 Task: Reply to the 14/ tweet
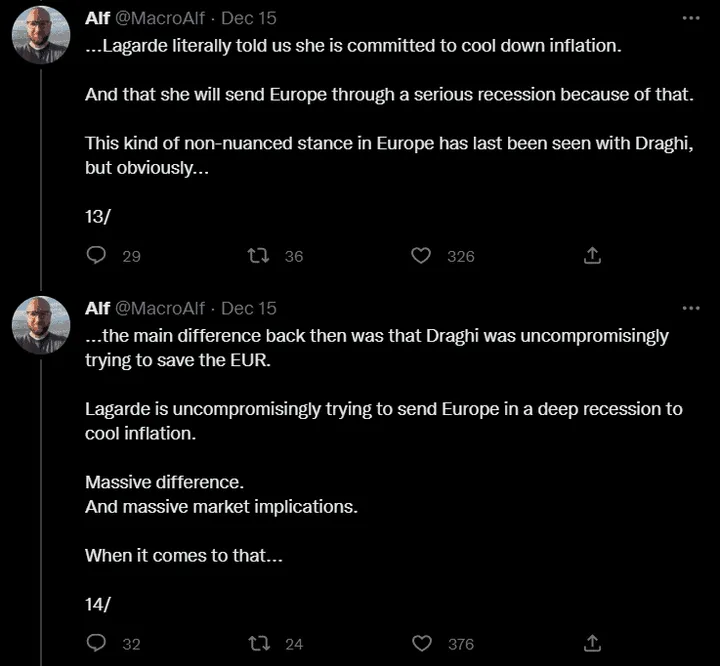point(97,643)
